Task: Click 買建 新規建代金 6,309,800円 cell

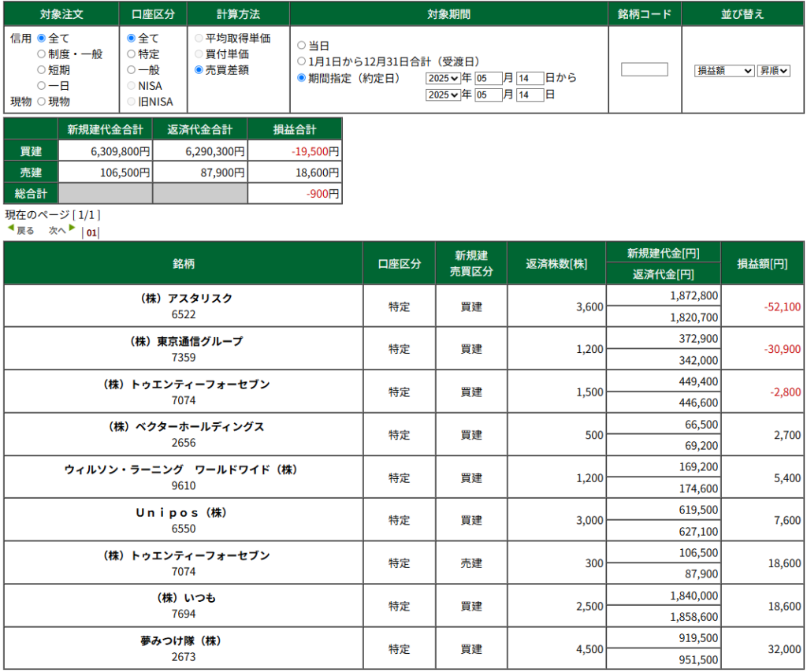Action: 106,151
